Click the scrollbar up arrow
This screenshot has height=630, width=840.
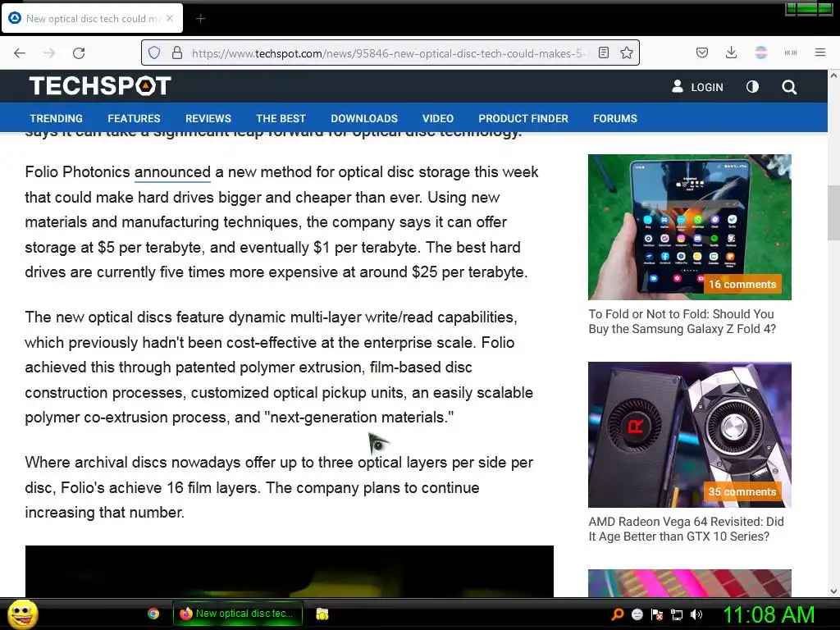[x=833, y=75]
